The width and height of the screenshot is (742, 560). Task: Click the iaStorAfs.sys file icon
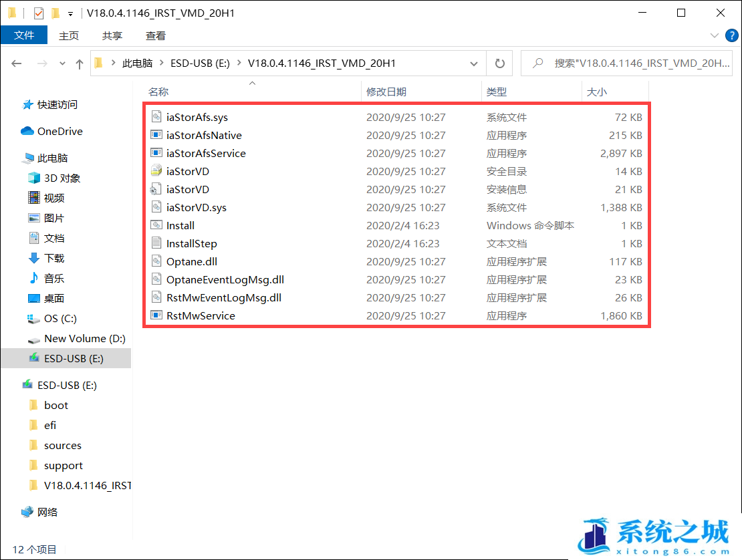point(156,117)
